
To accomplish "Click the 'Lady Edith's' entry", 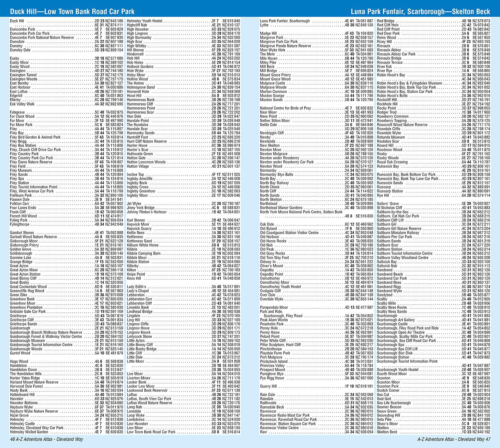I will tap(183, 287).
